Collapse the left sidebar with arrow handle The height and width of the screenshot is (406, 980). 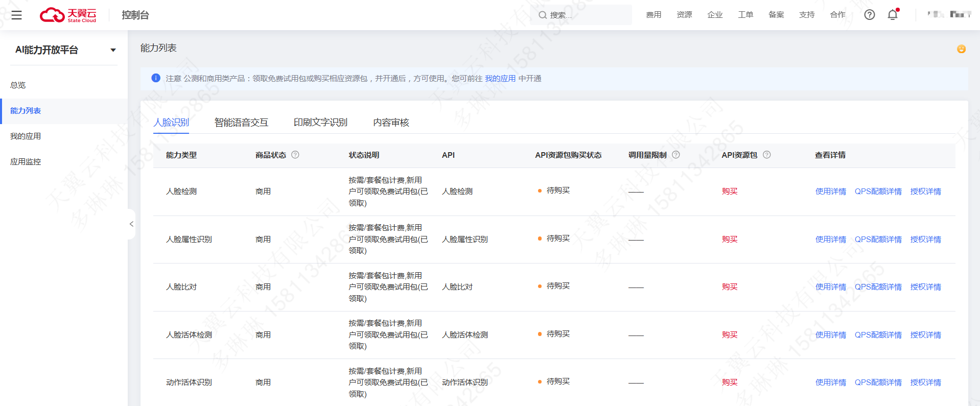pos(131,224)
